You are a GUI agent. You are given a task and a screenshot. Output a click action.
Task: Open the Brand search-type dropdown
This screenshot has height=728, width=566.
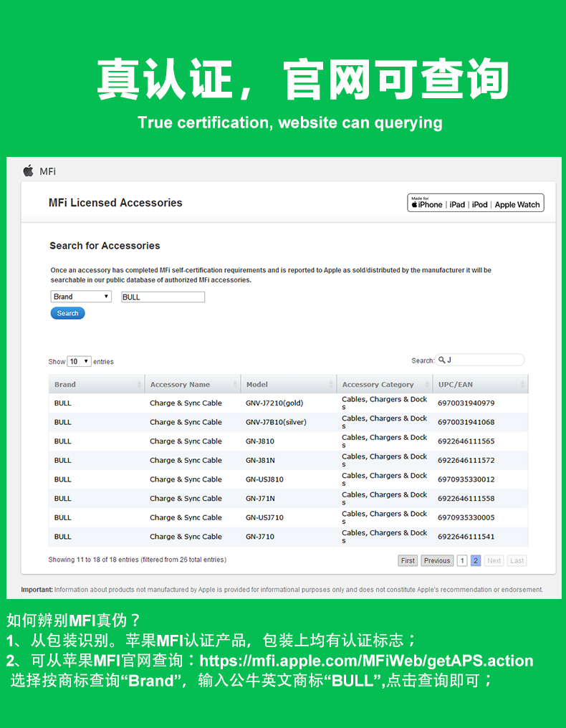coord(81,297)
